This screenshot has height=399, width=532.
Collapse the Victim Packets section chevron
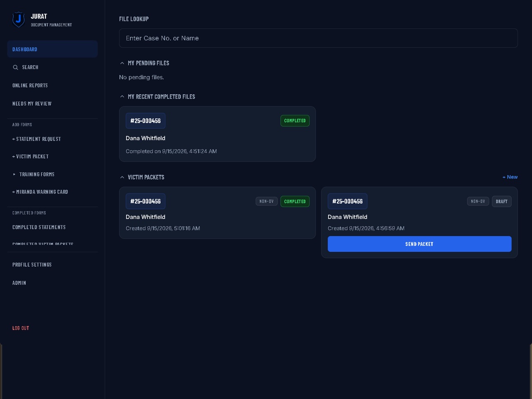point(122,177)
